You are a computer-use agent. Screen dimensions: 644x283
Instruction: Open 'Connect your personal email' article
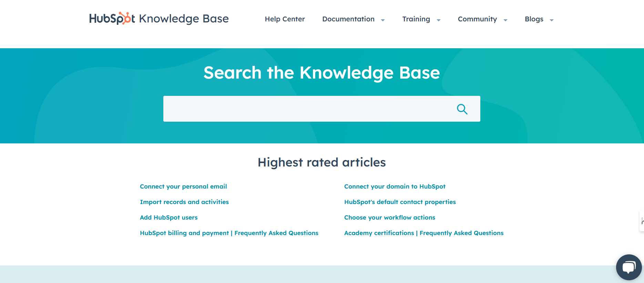183,186
